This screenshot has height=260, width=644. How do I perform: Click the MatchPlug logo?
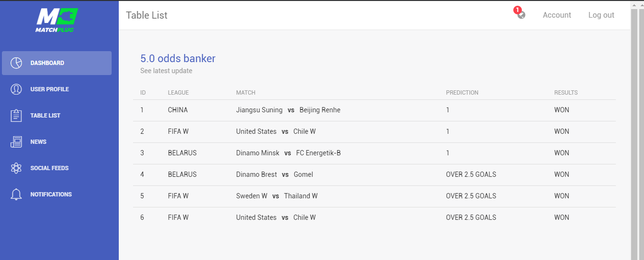pos(57,20)
